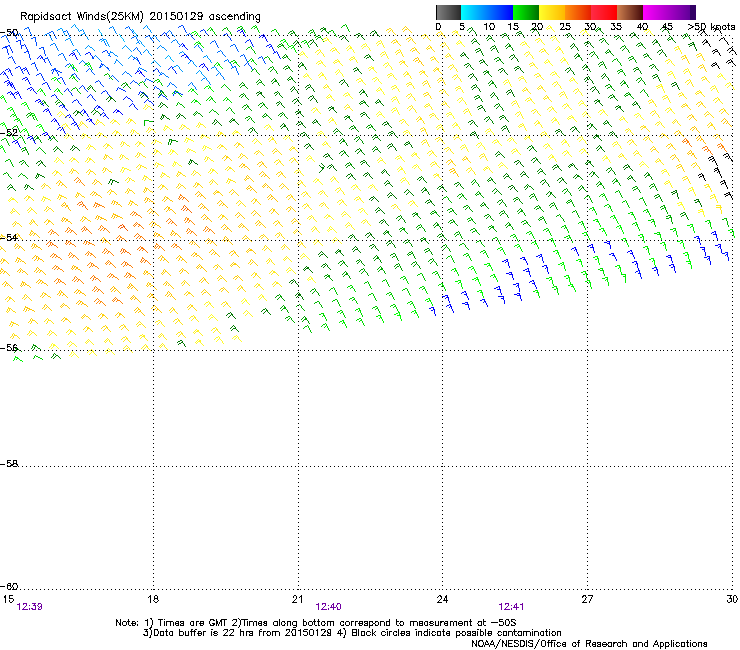Click the '5' label under the color legend
Screen dimensions: 740x650
pyautogui.click(x=462, y=27)
